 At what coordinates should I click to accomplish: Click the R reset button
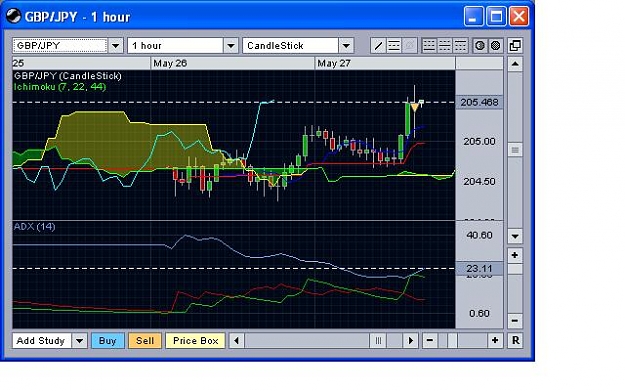click(x=515, y=341)
